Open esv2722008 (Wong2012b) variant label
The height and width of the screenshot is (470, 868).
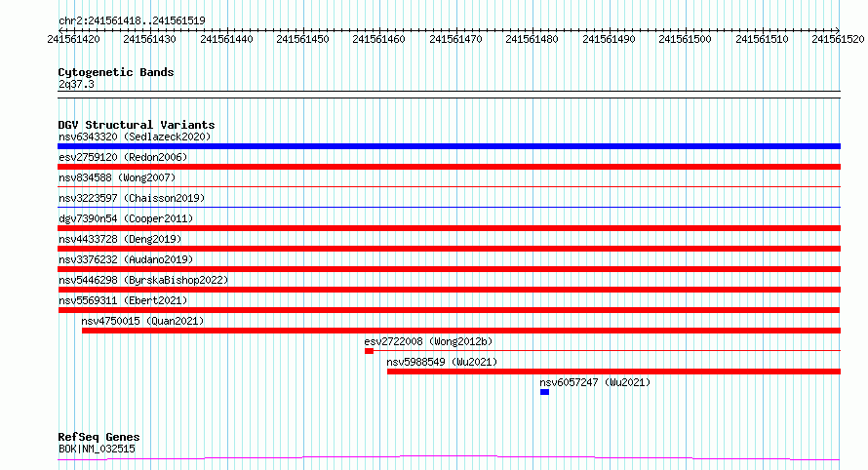click(428, 341)
